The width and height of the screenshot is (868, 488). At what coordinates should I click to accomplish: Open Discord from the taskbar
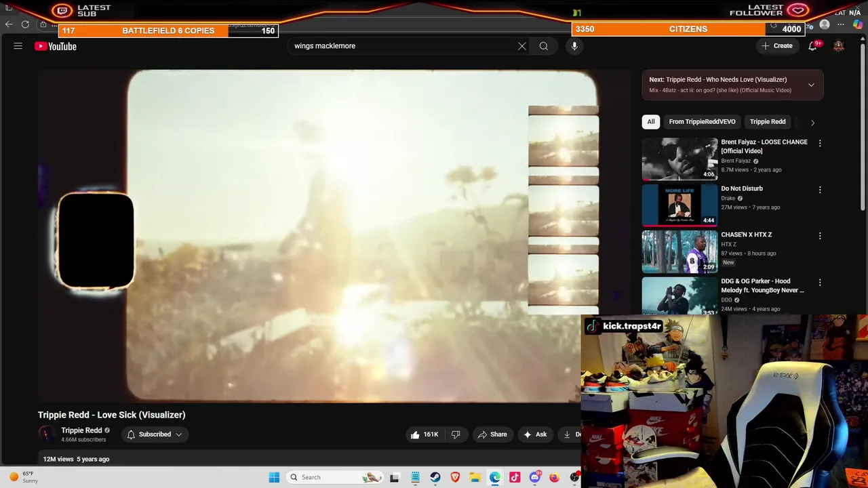pos(535,477)
